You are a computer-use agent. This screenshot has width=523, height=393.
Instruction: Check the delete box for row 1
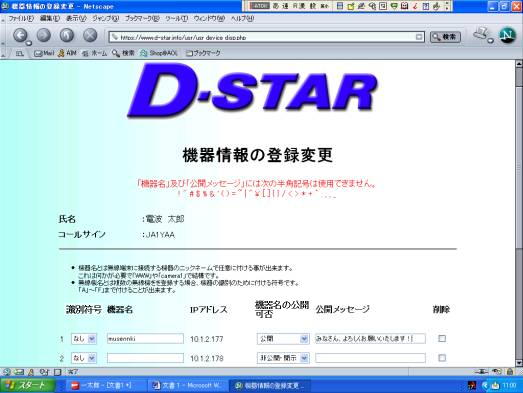(442, 338)
